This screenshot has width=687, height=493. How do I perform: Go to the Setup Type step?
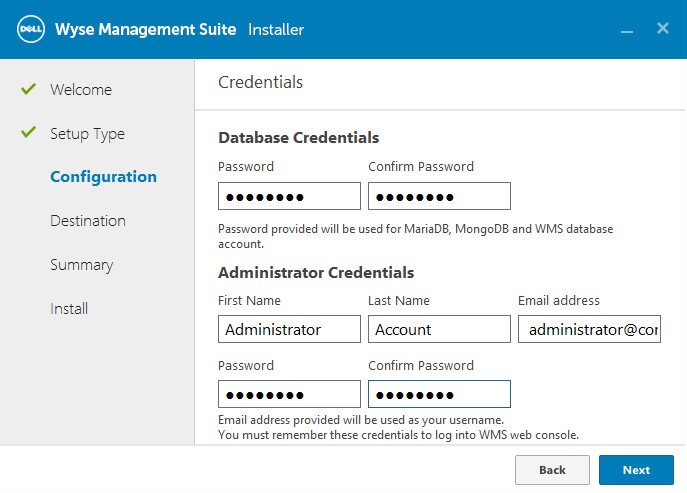tap(87, 134)
